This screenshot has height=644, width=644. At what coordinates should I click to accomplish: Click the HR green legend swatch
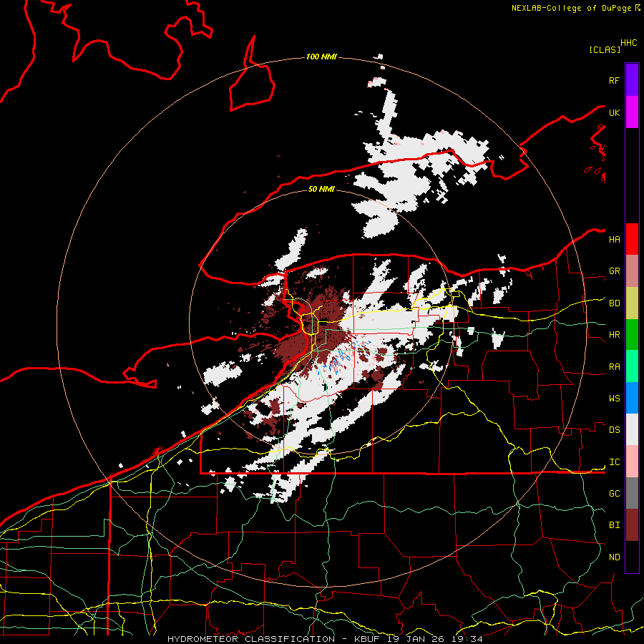point(632,335)
